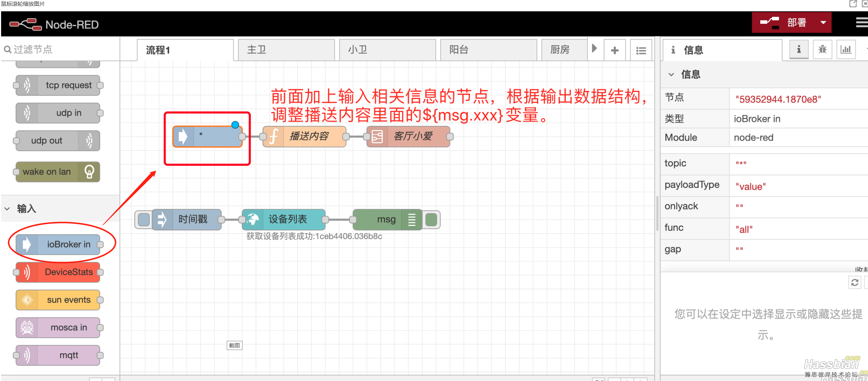Select the udp out palette node
This screenshot has height=381, width=868.
58,141
